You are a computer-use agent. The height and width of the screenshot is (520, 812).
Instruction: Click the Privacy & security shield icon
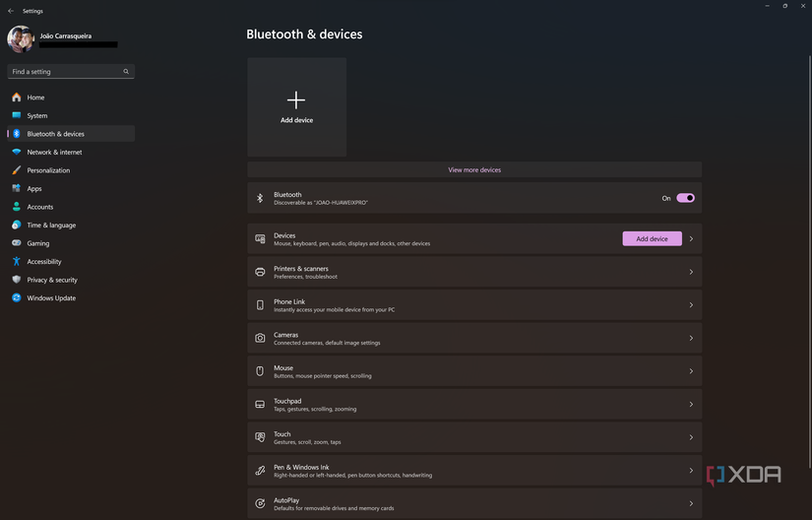click(17, 280)
